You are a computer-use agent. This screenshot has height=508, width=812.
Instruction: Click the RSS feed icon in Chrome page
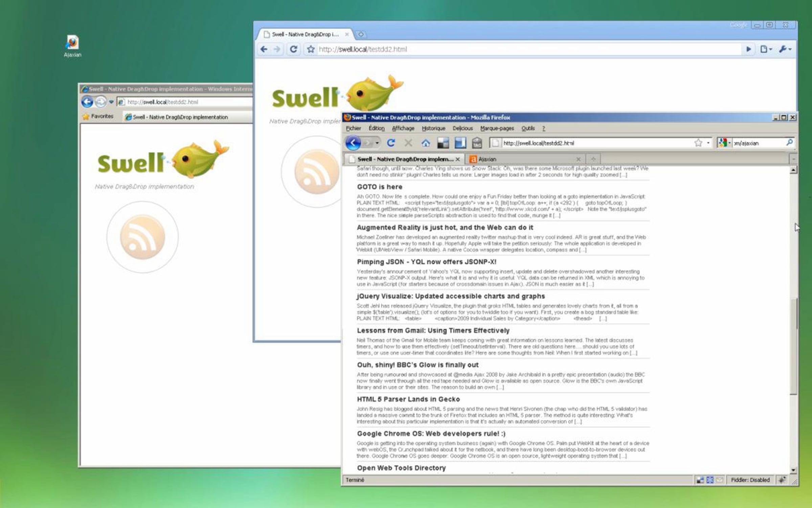[317, 172]
